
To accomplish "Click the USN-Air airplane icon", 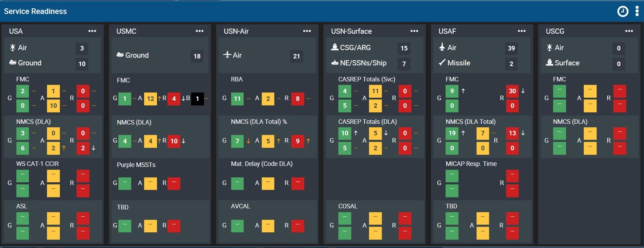I will point(227,55).
